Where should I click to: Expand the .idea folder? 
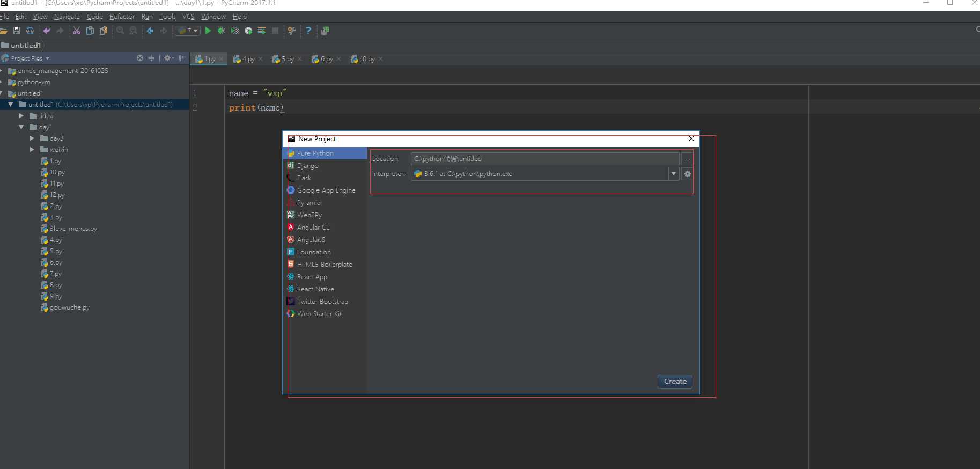pyautogui.click(x=21, y=116)
